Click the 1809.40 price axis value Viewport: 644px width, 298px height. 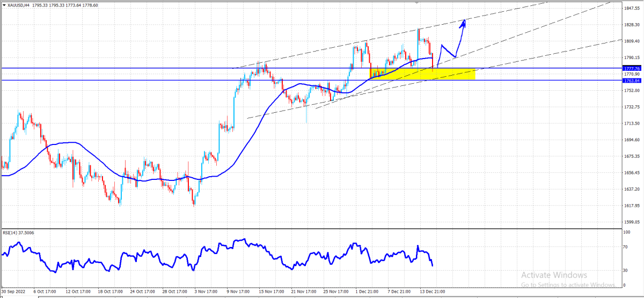[632, 41]
